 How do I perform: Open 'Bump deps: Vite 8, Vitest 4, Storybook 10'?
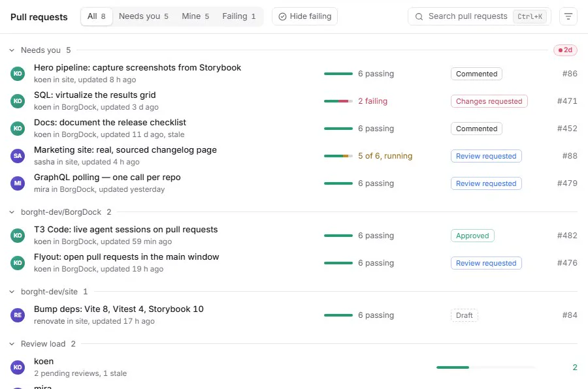(118, 309)
